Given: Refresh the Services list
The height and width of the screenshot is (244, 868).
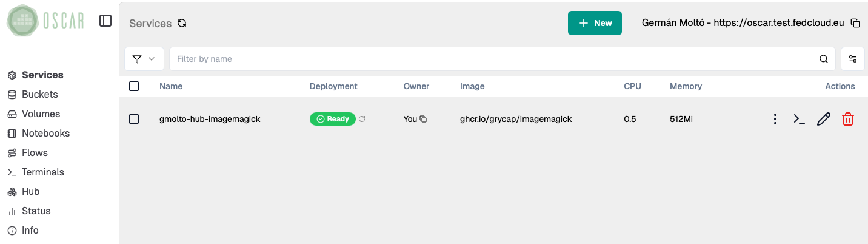Looking at the screenshot, I should tap(182, 24).
